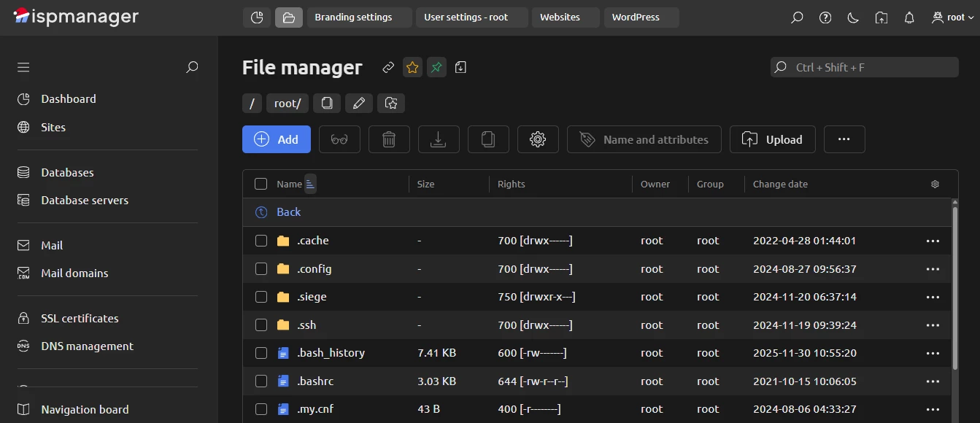Viewport: 980px width, 423px height.
Task: Check the select-all checkbox in the header
Action: click(261, 184)
